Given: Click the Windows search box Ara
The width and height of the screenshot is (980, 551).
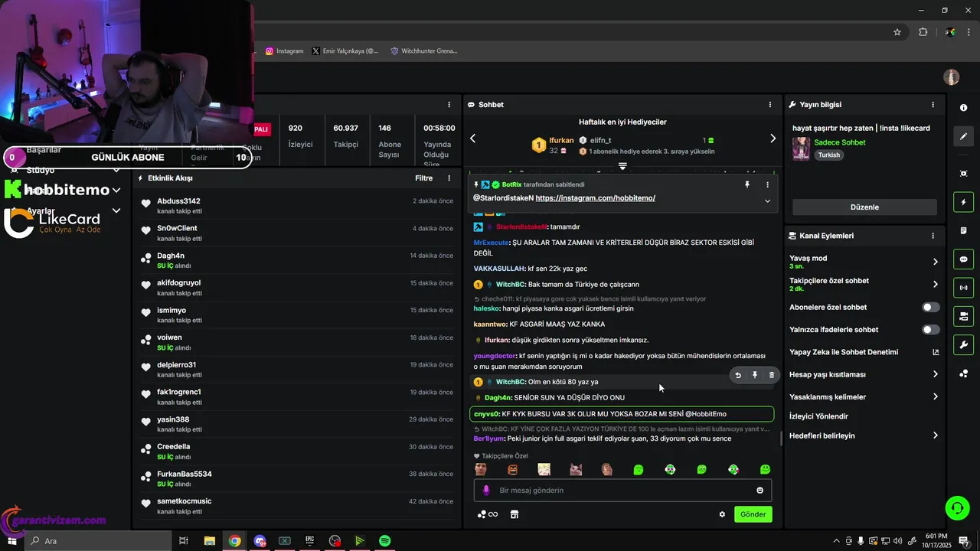Looking at the screenshot, I should coord(98,541).
